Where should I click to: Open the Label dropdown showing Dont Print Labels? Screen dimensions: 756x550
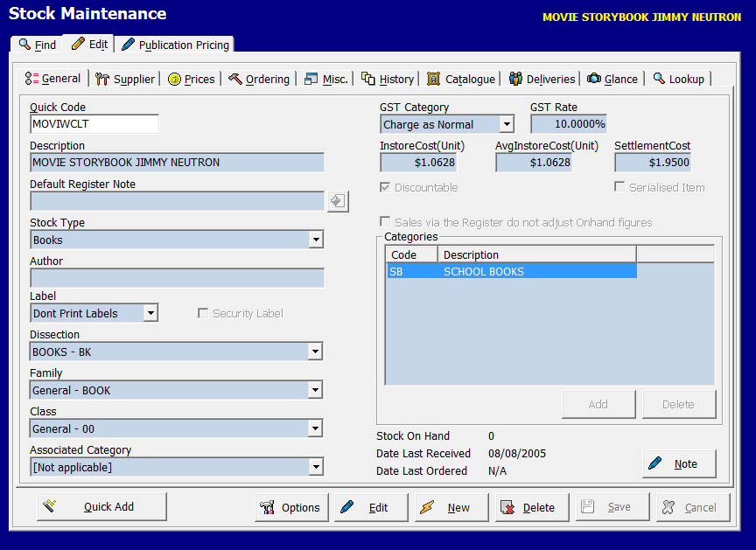(x=150, y=313)
